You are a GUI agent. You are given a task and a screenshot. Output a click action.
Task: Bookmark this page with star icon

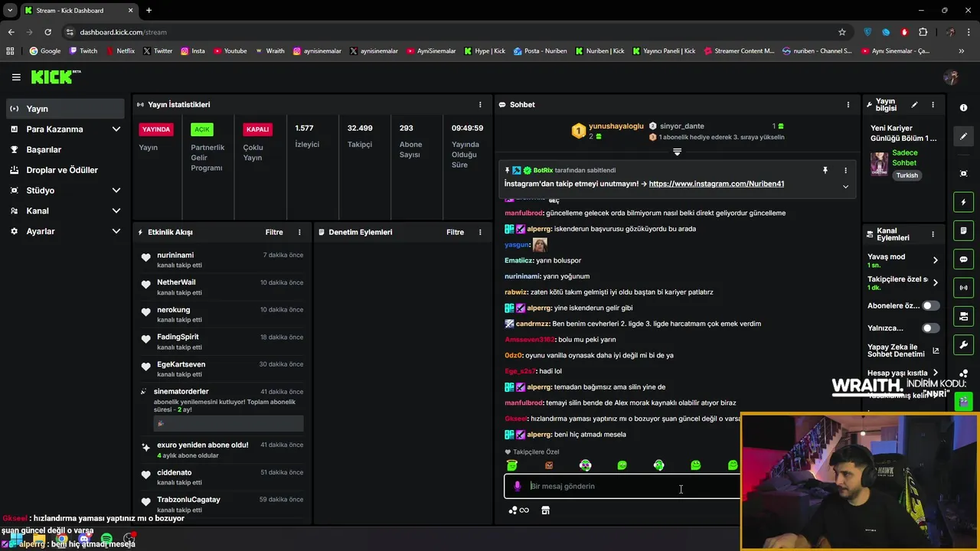click(x=842, y=32)
